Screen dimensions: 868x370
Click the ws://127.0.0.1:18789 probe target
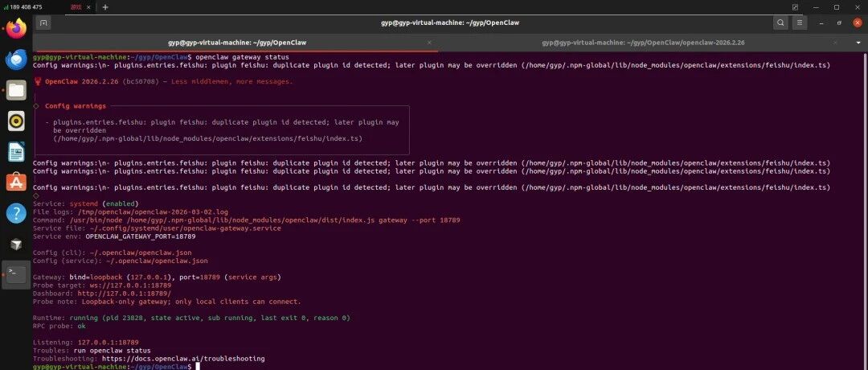coord(131,286)
